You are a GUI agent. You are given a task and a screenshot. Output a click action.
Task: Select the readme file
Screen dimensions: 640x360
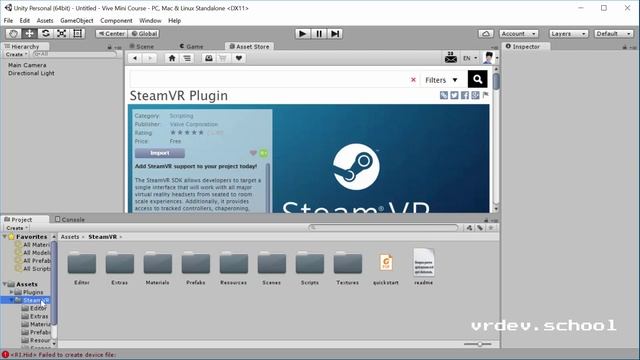click(x=424, y=267)
